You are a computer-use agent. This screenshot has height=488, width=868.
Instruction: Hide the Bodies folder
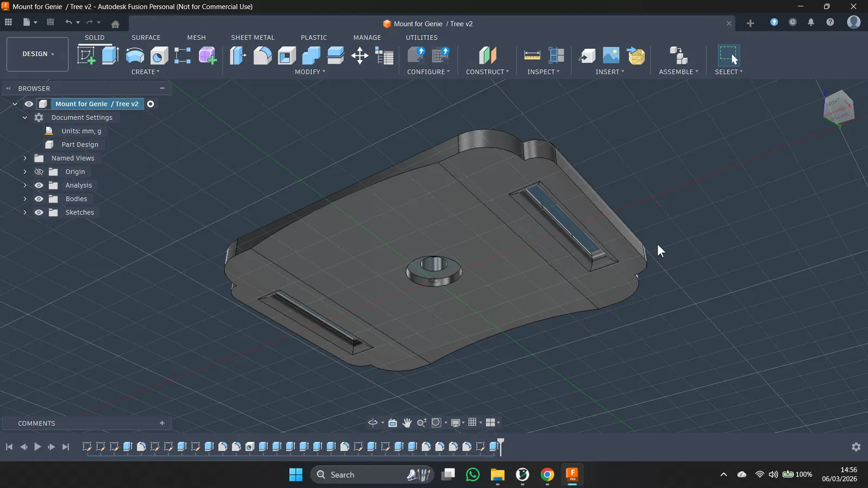[39, 199]
